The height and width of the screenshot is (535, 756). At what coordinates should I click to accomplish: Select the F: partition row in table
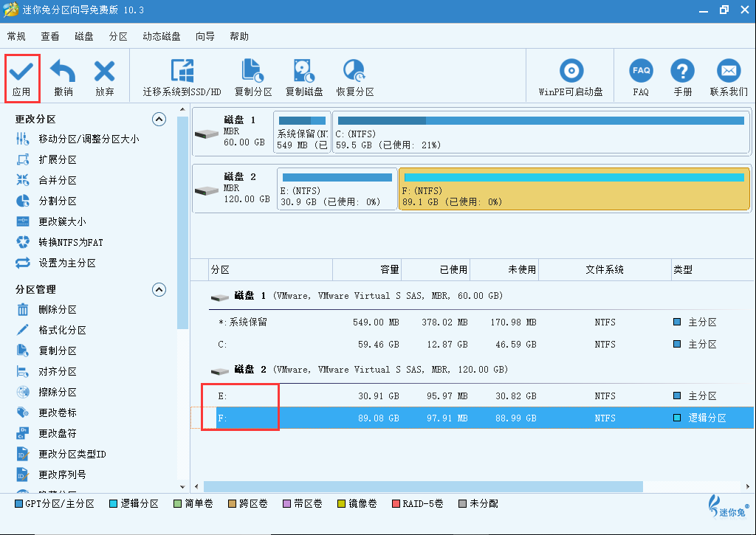[473, 418]
